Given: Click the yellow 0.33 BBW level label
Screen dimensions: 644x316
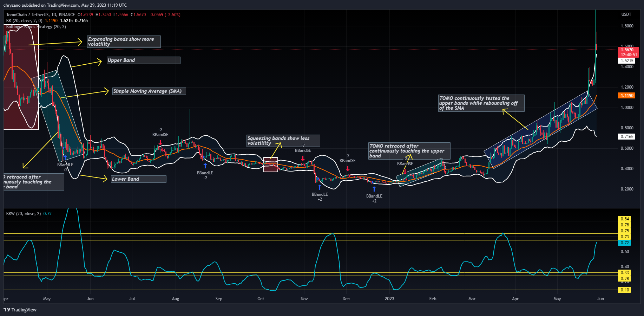Looking at the screenshot, I should pyautogui.click(x=625, y=273).
